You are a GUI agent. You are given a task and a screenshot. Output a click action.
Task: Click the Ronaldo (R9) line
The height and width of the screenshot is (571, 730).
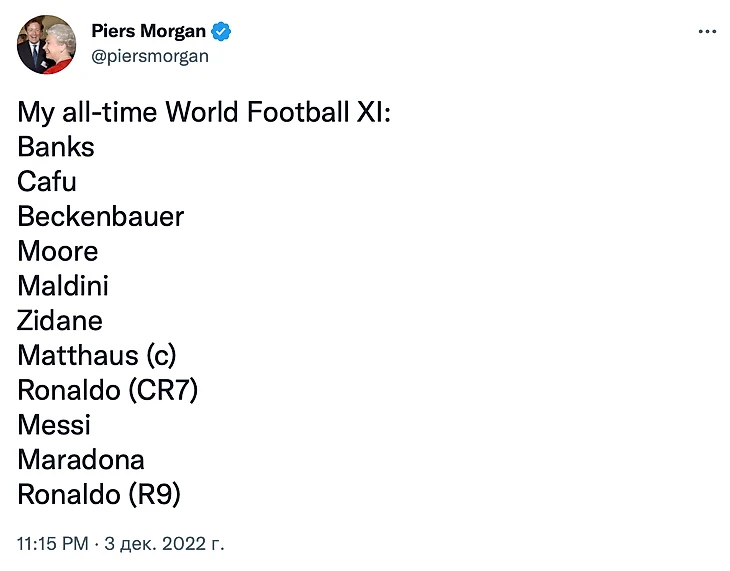(99, 494)
